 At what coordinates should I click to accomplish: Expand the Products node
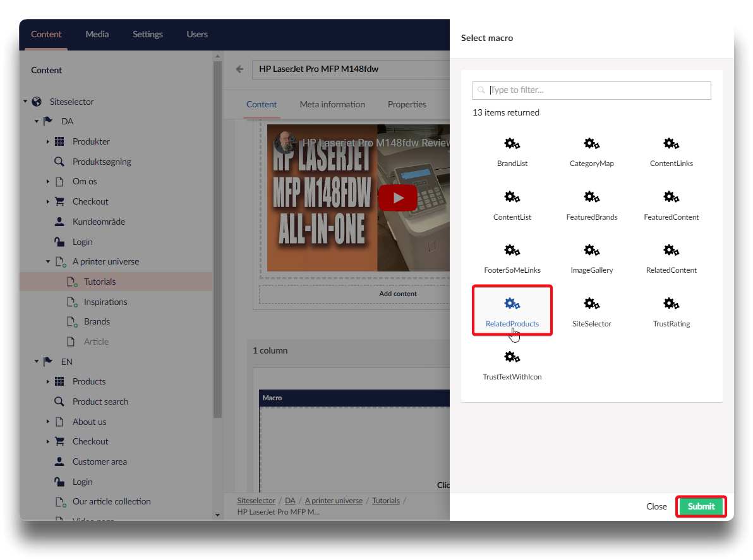[x=47, y=381]
